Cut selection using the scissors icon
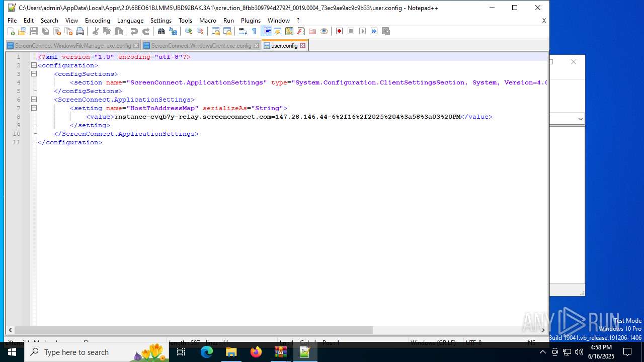 [95, 31]
